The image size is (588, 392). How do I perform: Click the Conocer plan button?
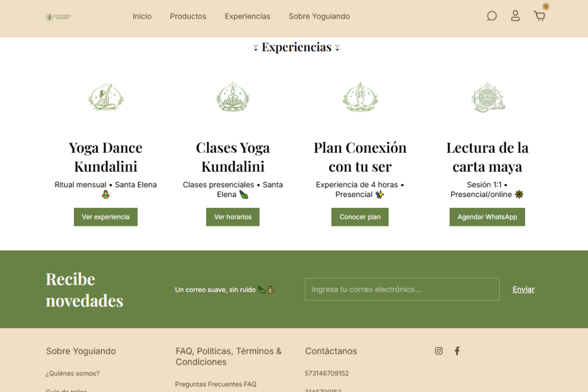[x=360, y=217]
